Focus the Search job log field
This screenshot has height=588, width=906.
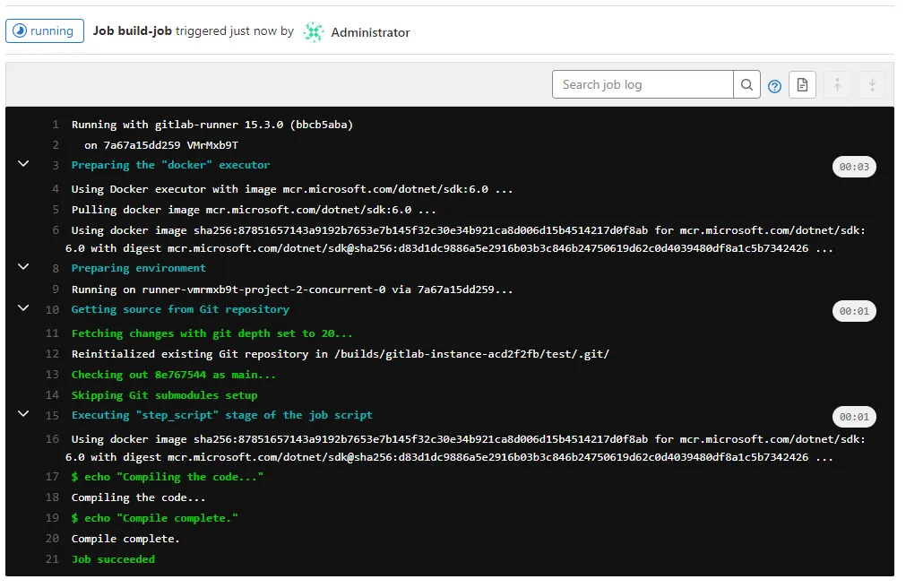click(642, 85)
